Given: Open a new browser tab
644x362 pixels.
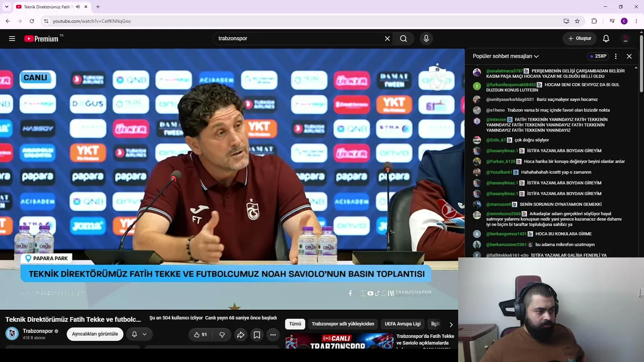Looking at the screenshot, I should (98, 7).
